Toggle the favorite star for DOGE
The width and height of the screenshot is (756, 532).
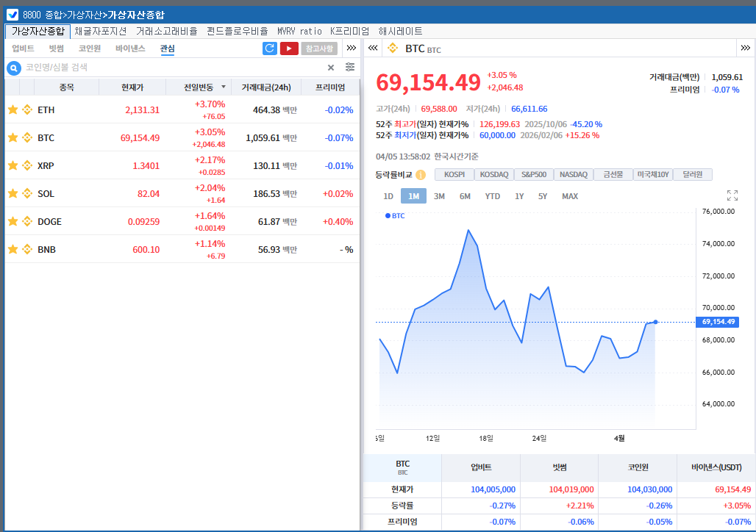13,221
